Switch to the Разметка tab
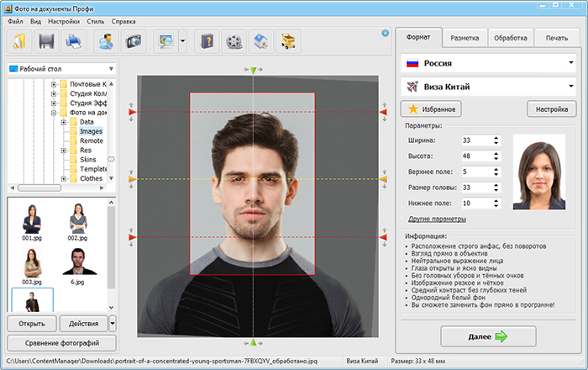 [465, 38]
